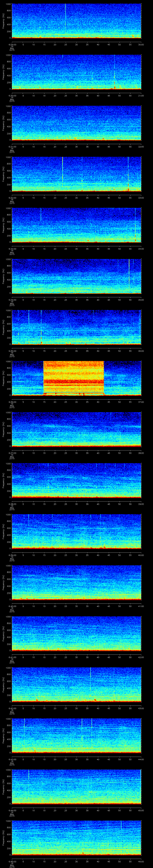Click the 37:00 end time label
This screenshot has width=153, height=868.
coord(141,402)
